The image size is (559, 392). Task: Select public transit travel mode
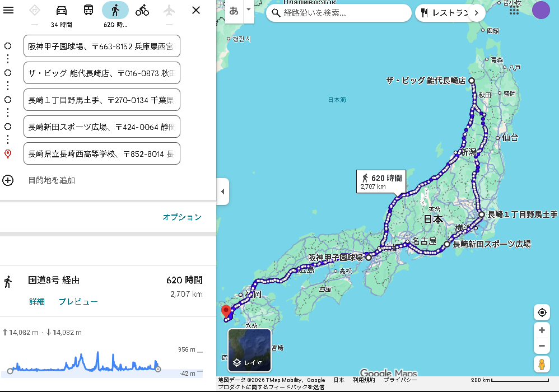[88, 10]
